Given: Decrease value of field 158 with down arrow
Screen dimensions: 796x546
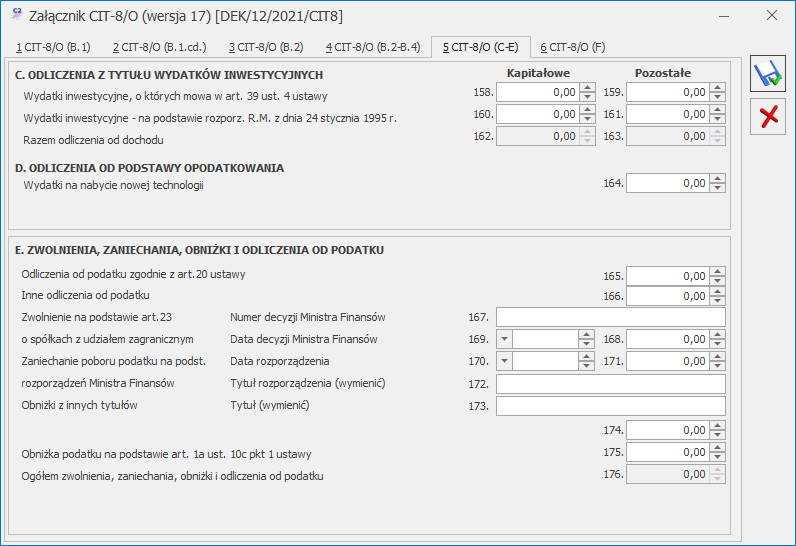Looking at the screenshot, I should (x=587, y=97).
